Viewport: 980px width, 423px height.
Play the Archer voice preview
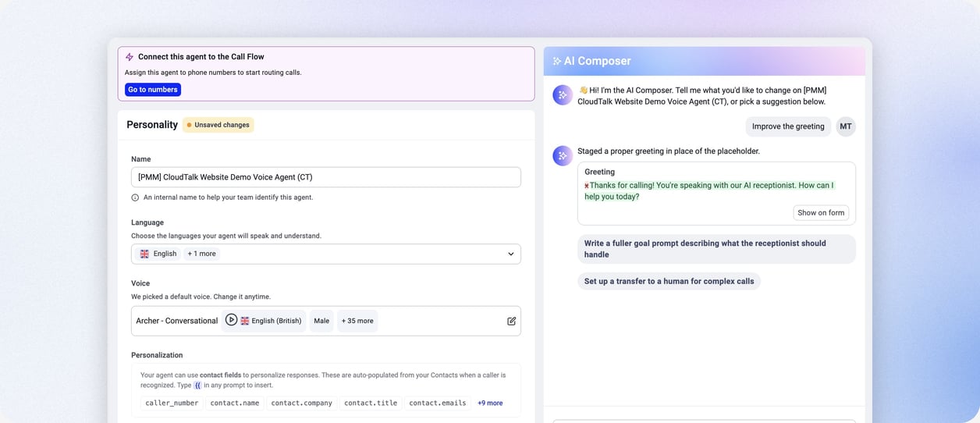231,320
